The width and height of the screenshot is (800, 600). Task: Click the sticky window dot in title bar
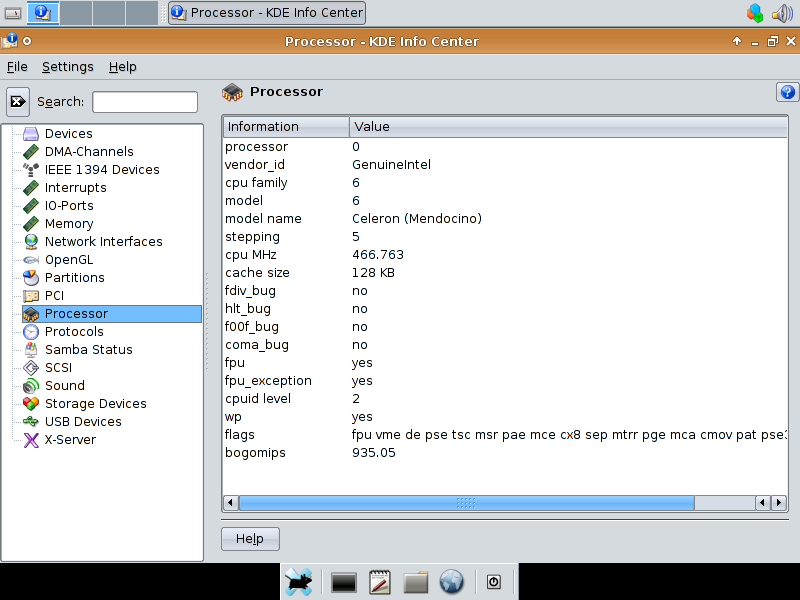point(27,41)
